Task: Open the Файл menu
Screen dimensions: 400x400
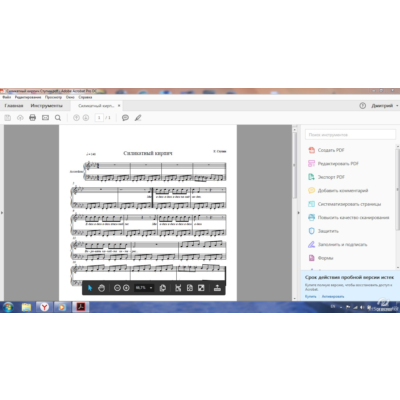Action: pyautogui.click(x=7, y=97)
